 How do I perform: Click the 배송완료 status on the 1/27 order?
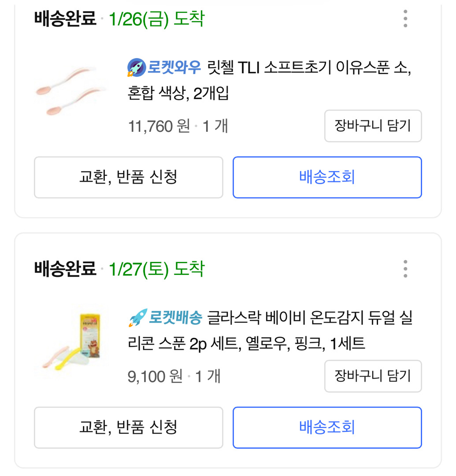[x=65, y=269]
